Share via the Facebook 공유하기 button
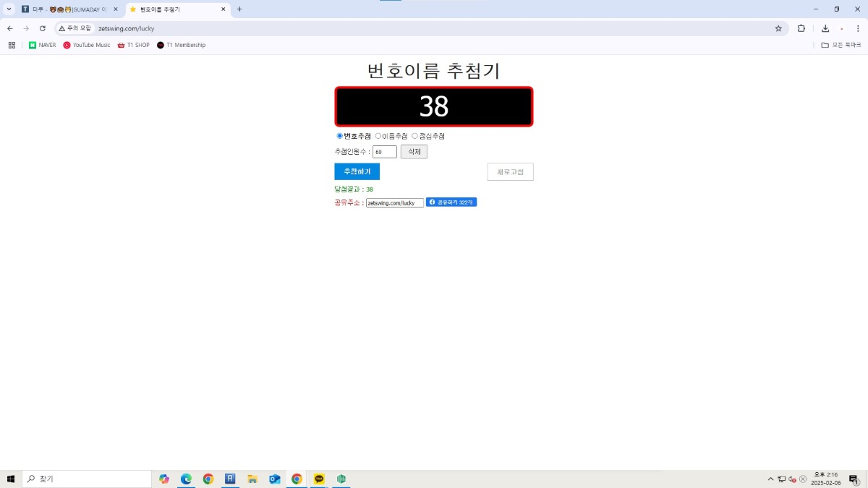 pyautogui.click(x=451, y=202)
